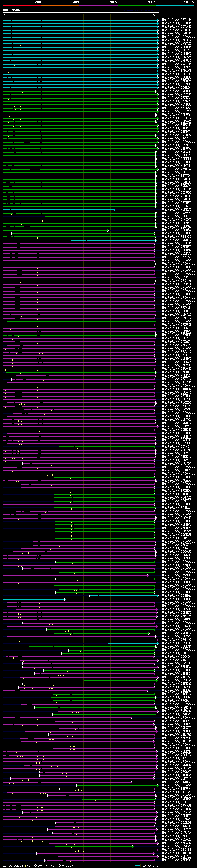Click the UniRef100_C5XWB3 label

coord(177,192)
